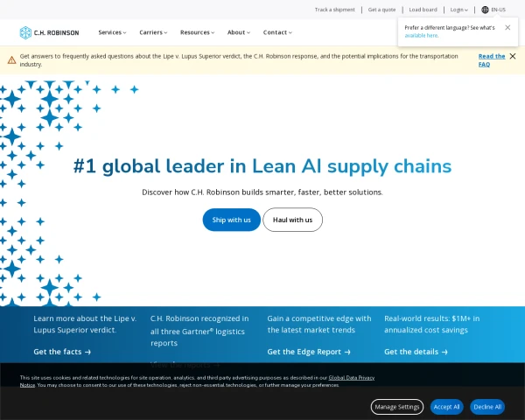Click Haul with us button
The width and height of the screenshot is (525, 420).
[292, 220]
